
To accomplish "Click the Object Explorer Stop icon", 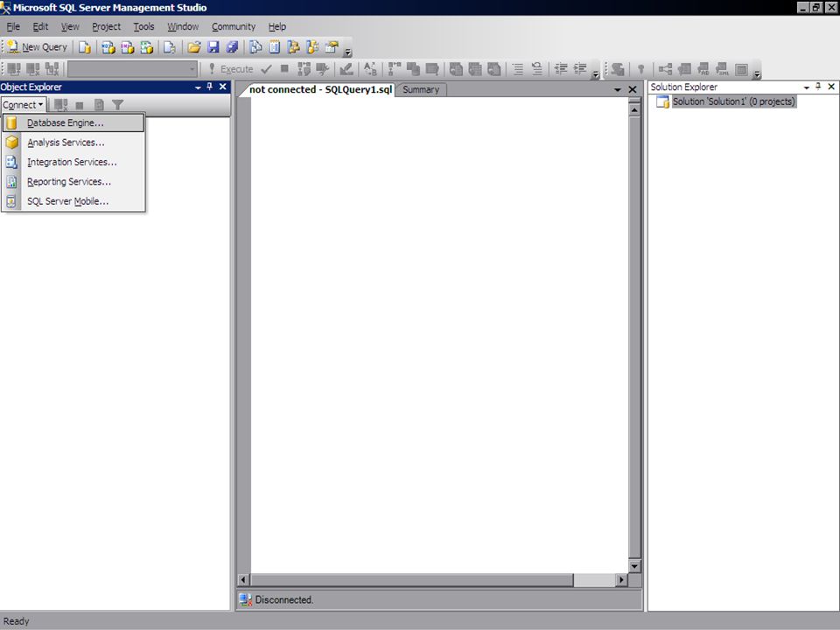I will click(80, 105).
